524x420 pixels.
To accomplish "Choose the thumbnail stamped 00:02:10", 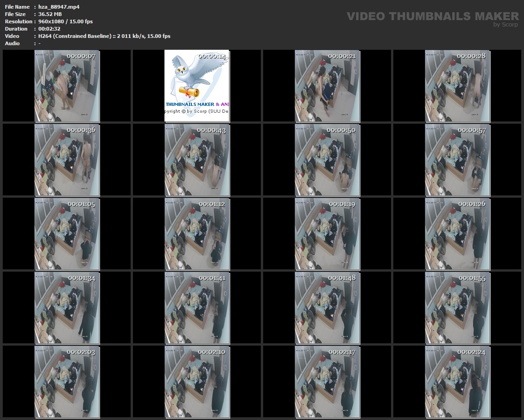I will [197, 382].
